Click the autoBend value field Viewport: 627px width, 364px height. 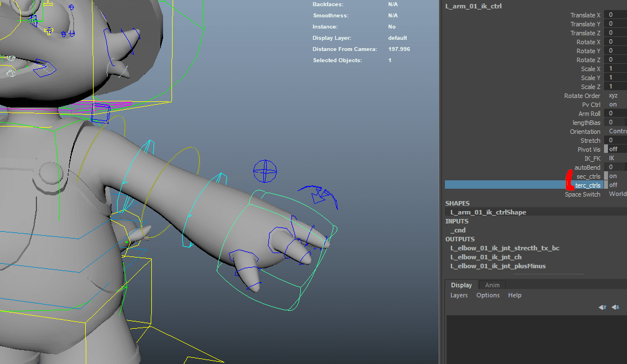point(615,167)
